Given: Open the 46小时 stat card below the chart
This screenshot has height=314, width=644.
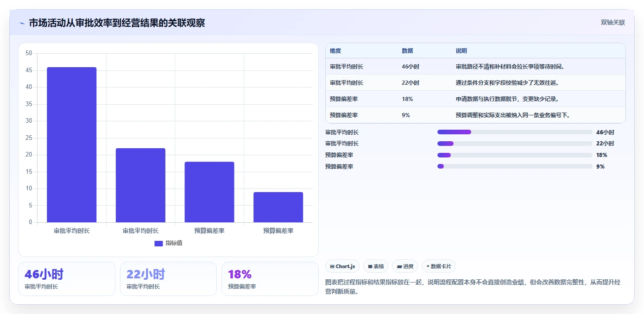Looking at the screenshot, I should click(x=67, y=279).
